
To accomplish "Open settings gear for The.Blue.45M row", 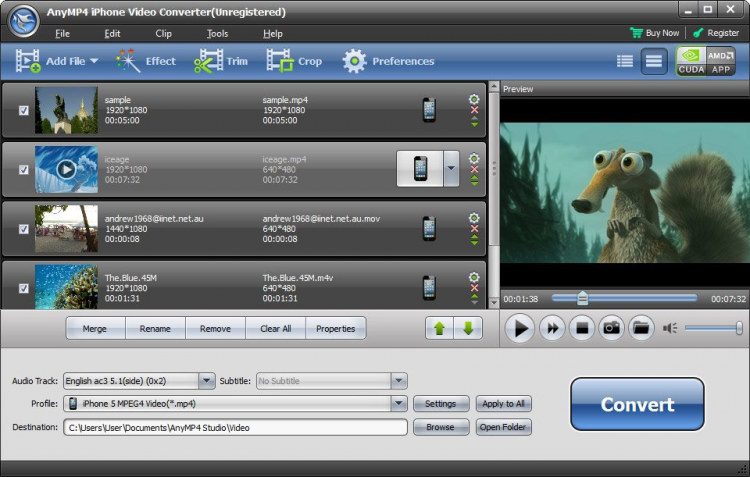I will pos(474,277).
